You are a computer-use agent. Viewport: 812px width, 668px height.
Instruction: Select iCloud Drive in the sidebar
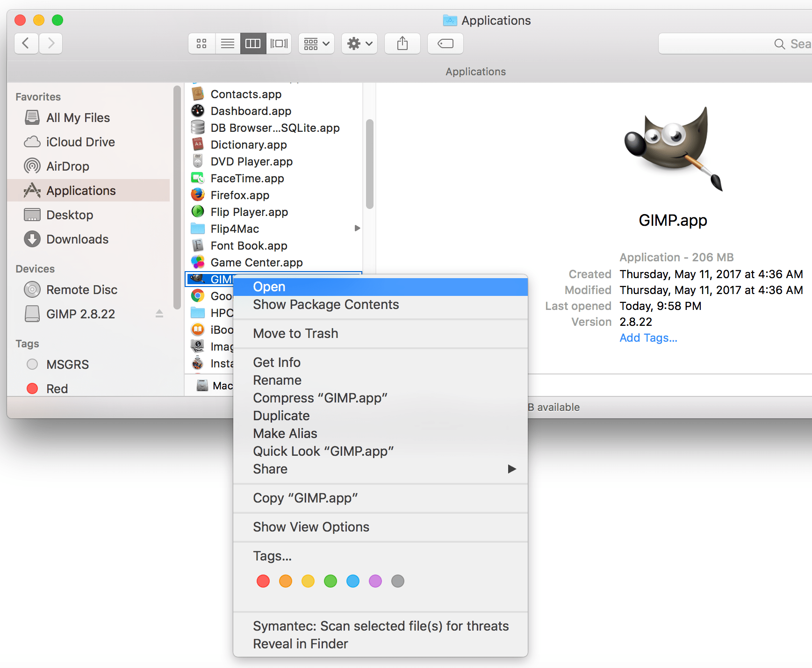[x=80, y=142]
